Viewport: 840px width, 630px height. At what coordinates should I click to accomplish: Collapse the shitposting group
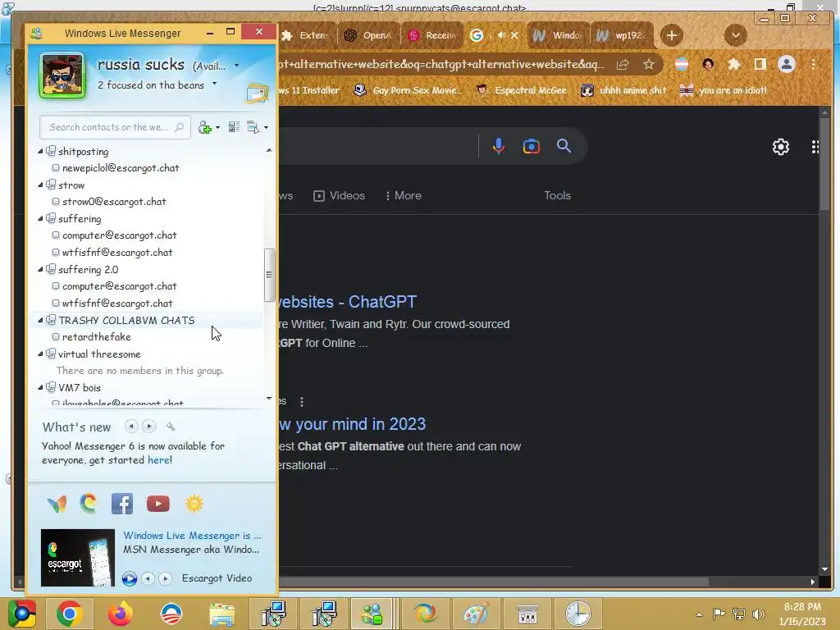[40, 152]
